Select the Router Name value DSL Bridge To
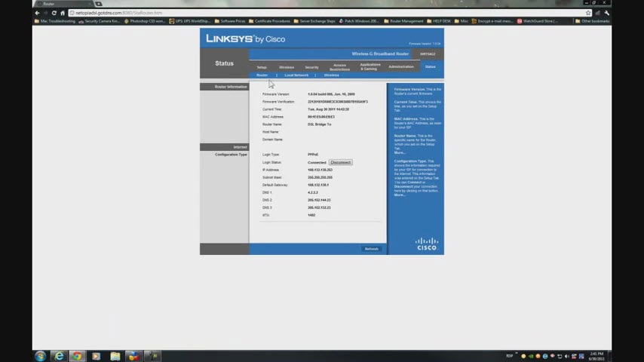 pos(319,124)
